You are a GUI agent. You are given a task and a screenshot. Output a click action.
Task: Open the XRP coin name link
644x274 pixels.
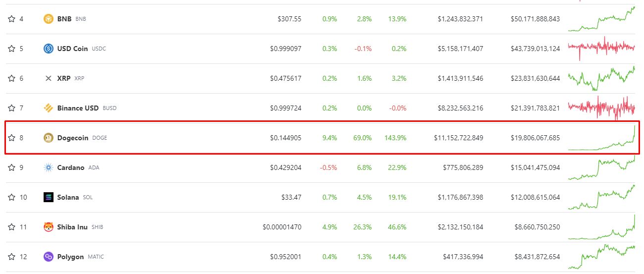coord(64,78)
